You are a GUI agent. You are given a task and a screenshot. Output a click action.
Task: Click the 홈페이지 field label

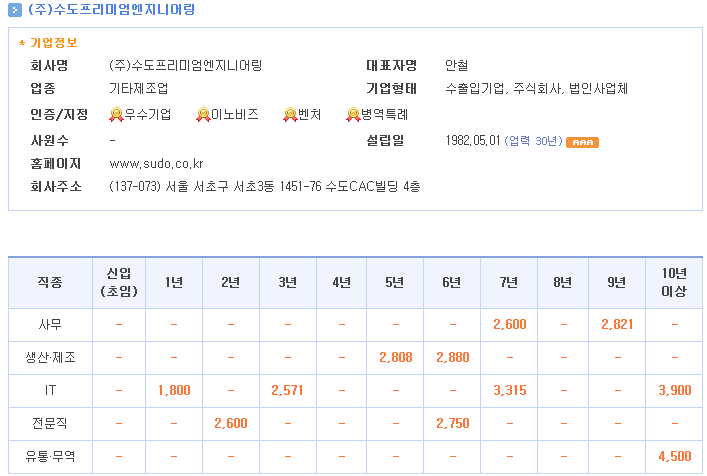point(55,164)
